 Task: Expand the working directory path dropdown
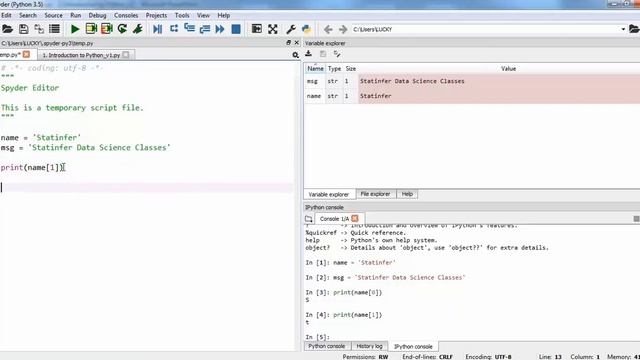point(623,29)
